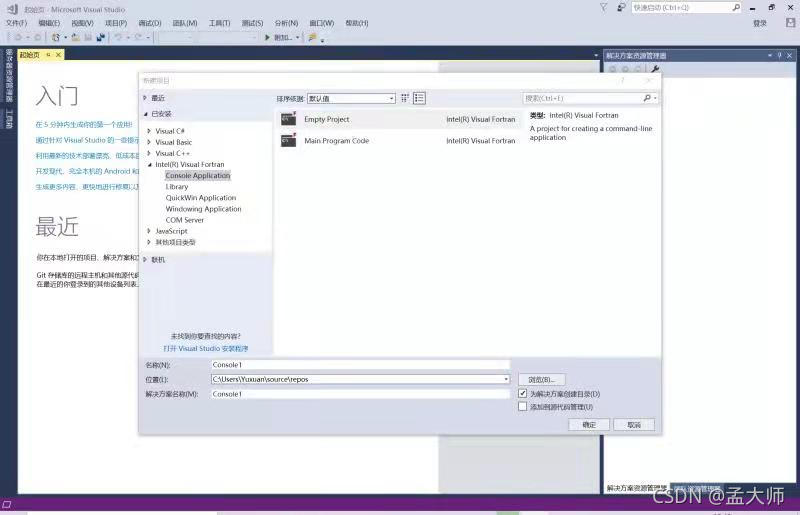Start debugging with the green play arrow

[267, 37]
